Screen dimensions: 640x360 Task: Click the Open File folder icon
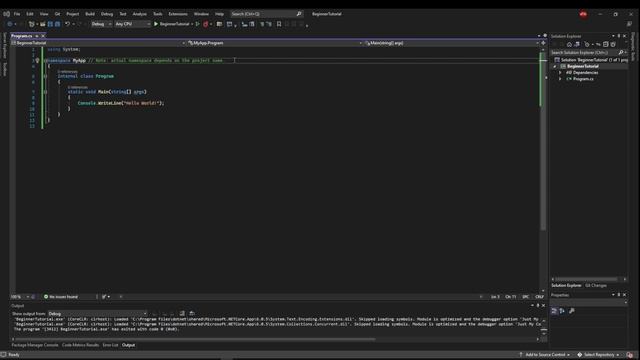point(42,24)
